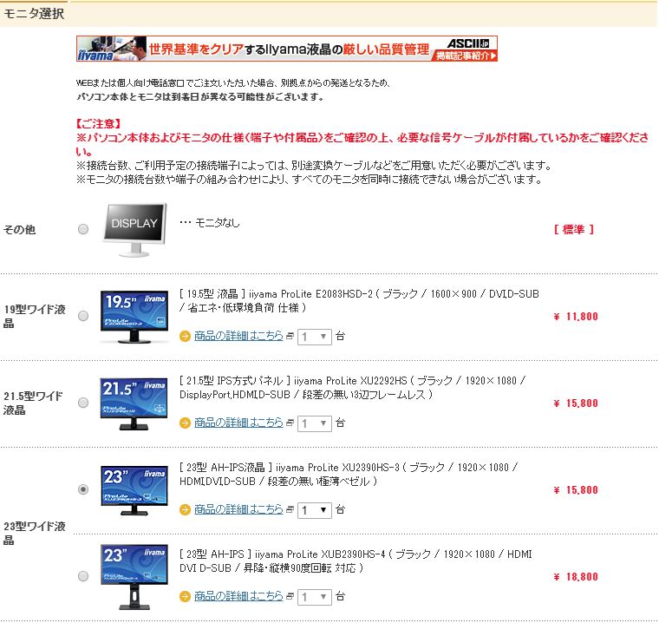
Task: Click the '¥ 18,800' price
Action: [x=576, y=577]
